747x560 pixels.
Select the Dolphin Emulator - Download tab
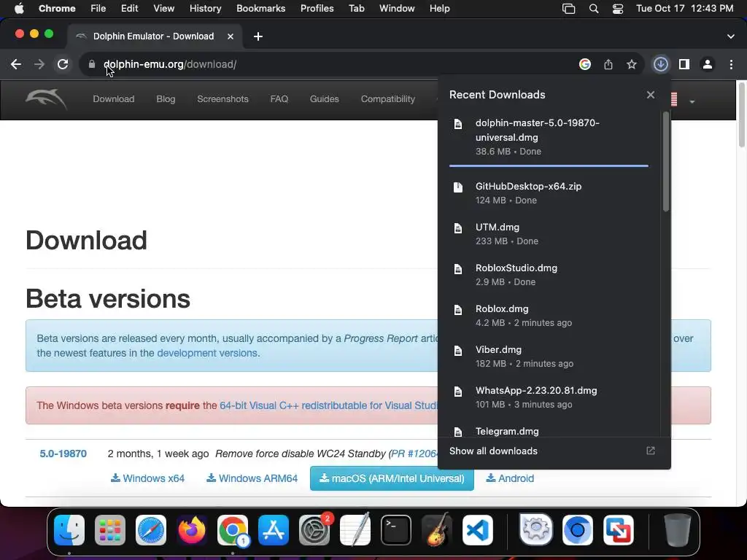click(x=153, y=36)
